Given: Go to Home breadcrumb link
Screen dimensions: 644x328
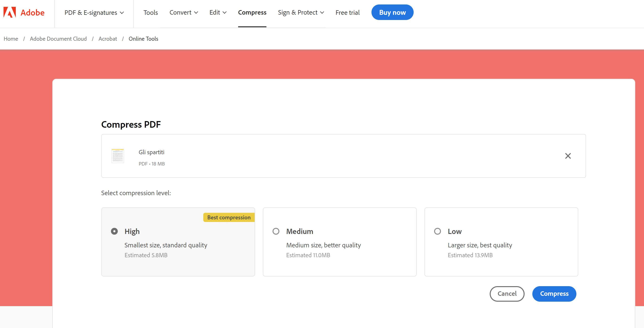Looking at the screenshot, I should pos(11,39).
